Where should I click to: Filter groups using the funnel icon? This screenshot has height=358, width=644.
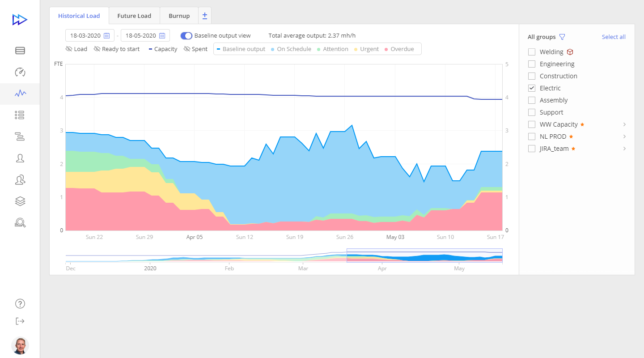click(563, 37)
